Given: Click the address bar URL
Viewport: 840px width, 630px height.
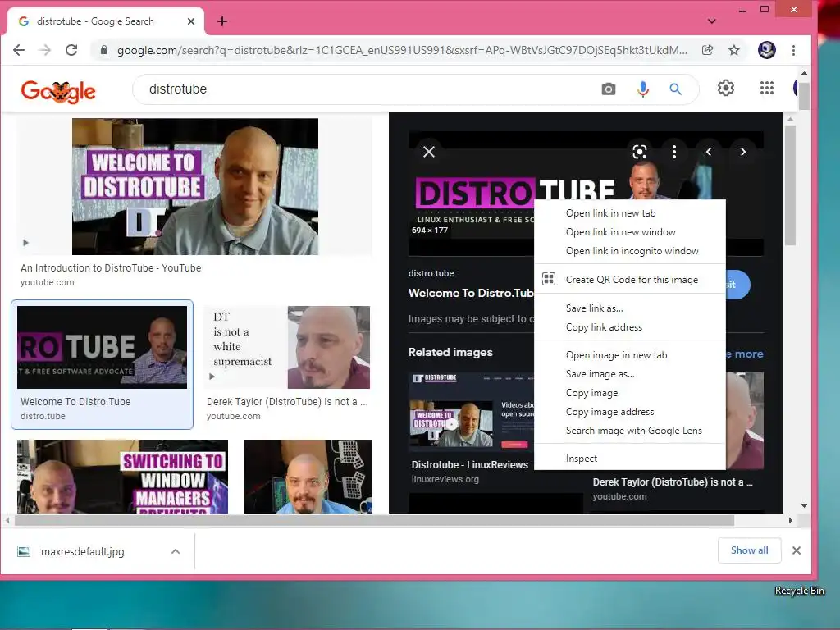Looking at the screenshot, I should [x=402, y=50].
